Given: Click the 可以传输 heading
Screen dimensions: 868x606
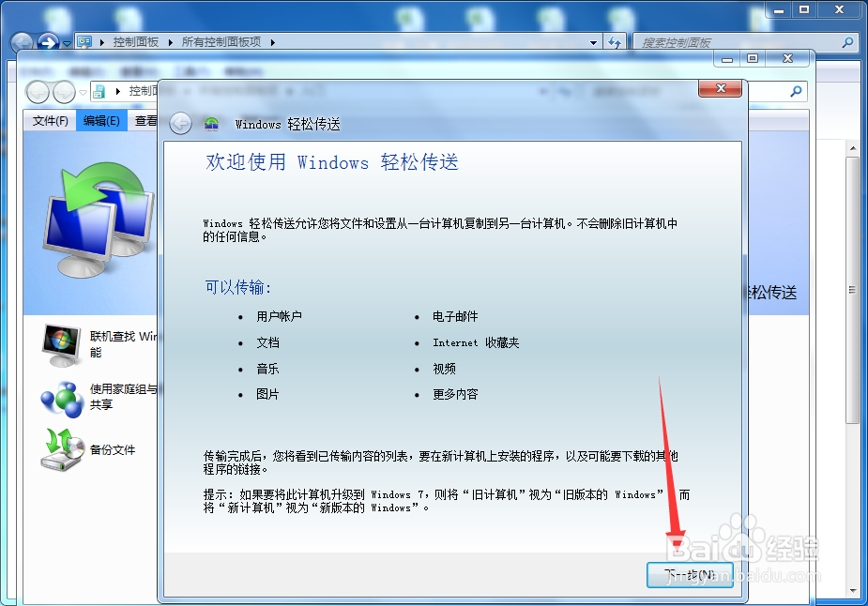Looking at the screenshot, I should click(x=238, y=287).
